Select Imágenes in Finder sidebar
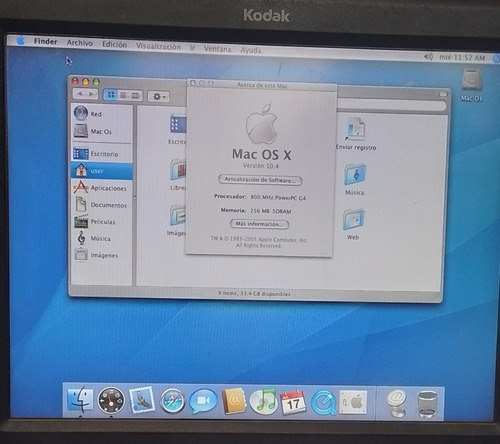 (101, 255)
